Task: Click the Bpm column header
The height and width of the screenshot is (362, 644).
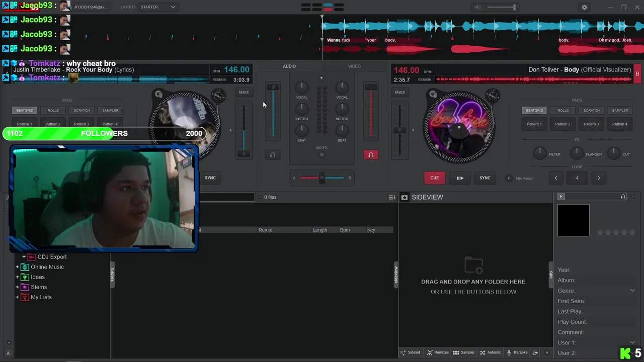Action: pyautogui.click(x=345, y=230)
